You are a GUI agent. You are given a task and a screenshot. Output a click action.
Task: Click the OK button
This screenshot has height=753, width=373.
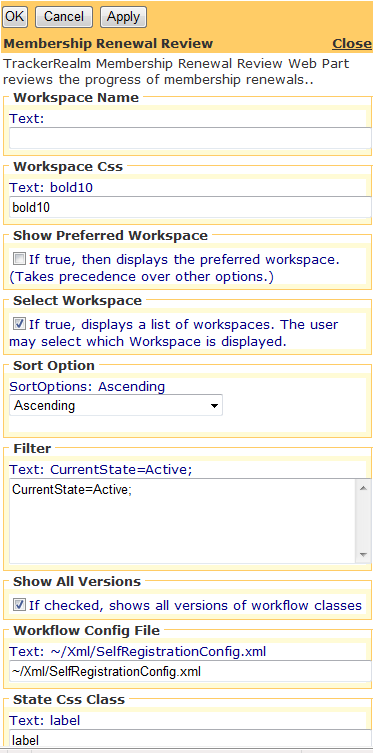click(15, 17)
